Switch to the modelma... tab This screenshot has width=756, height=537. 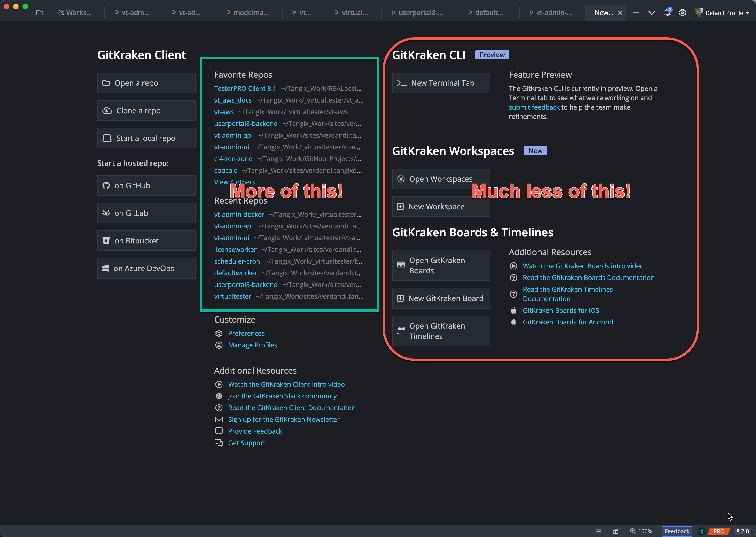[248, 13]
